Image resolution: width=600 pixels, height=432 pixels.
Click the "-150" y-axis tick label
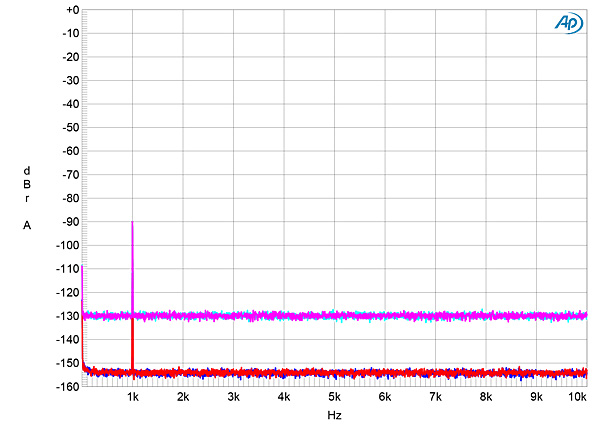click(66, 363)
